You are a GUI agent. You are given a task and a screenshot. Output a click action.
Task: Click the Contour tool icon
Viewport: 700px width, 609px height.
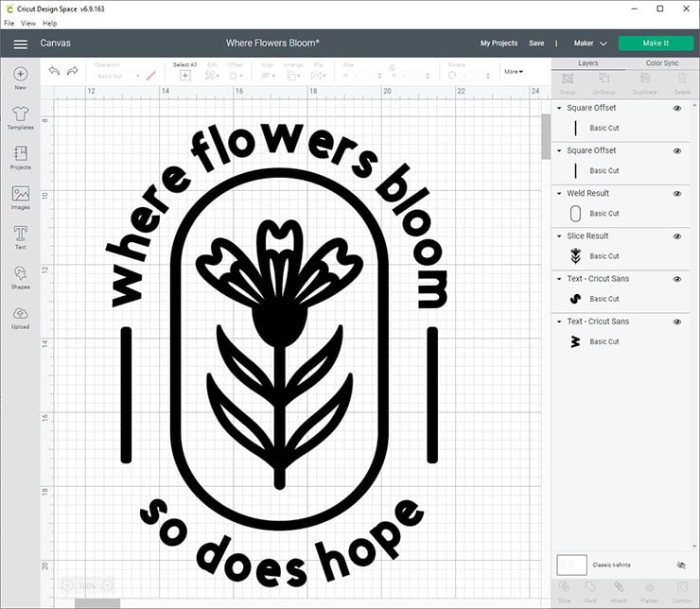click(682, 586)
